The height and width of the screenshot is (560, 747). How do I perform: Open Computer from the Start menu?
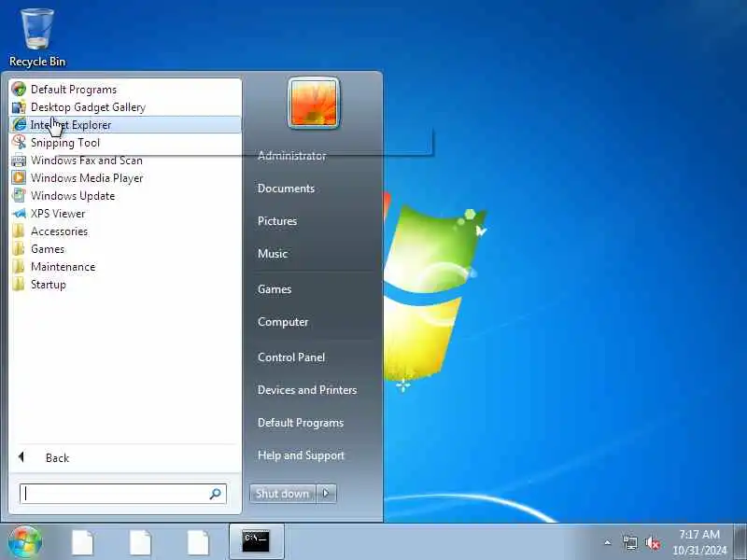pos(283,322)
